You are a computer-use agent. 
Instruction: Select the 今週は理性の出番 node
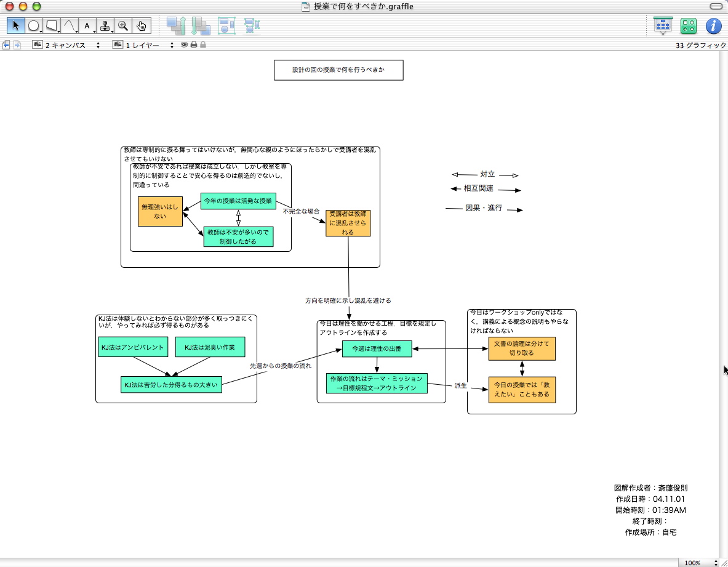[x=377, y=349]
